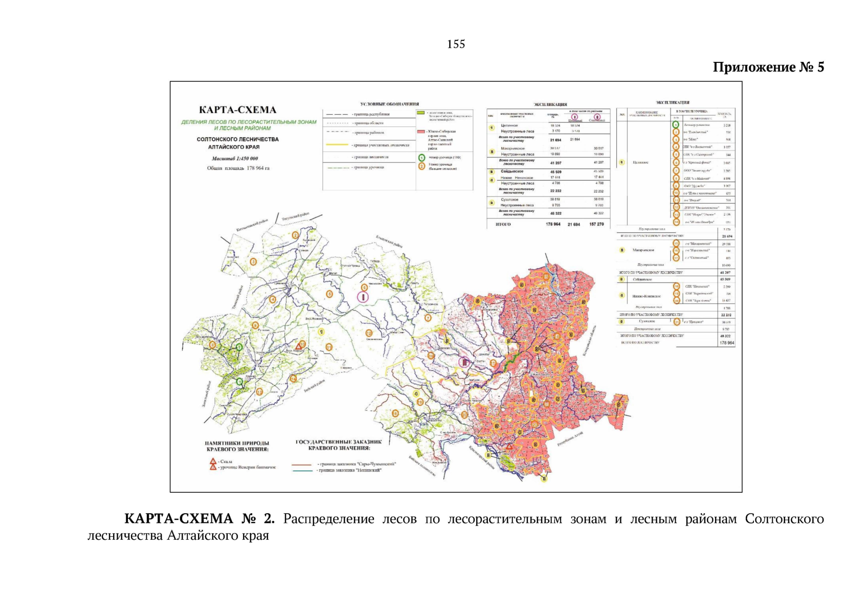Viewport: 868px width, 614px height.
Task: Click the Приложение № 5 header
Action: tap(768, 68)
